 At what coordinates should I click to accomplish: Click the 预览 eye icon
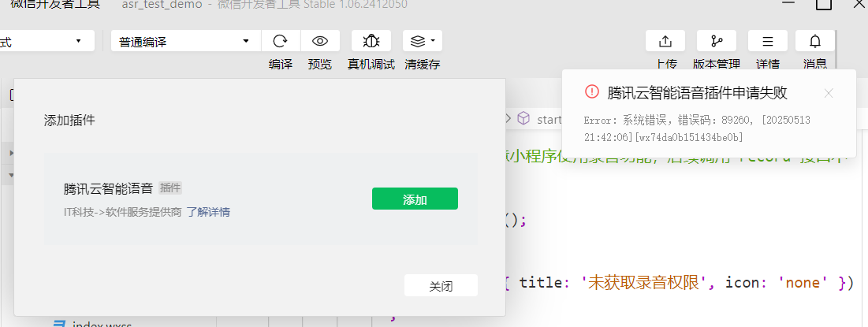(x=320, y=41)
